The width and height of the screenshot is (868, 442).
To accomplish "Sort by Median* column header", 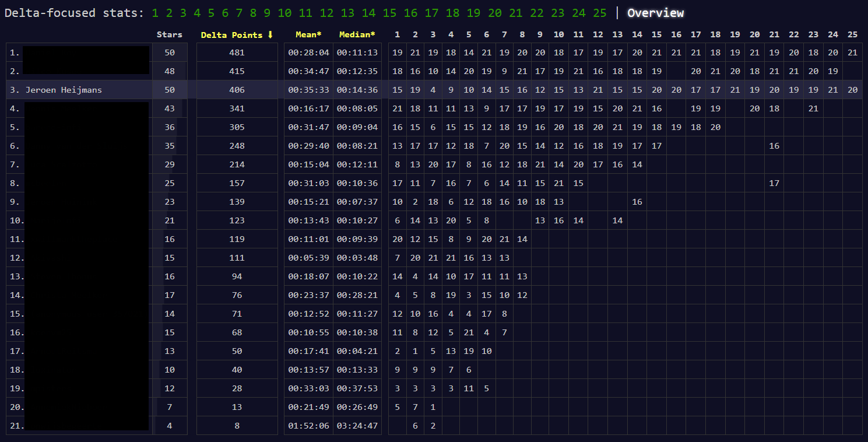I will 357,35.
